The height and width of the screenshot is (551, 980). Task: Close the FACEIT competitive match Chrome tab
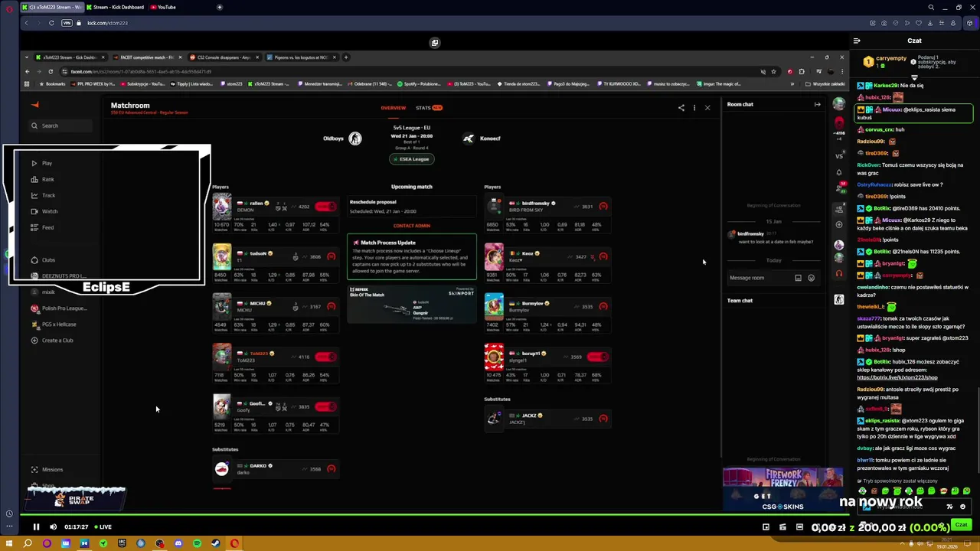(181, 57)
